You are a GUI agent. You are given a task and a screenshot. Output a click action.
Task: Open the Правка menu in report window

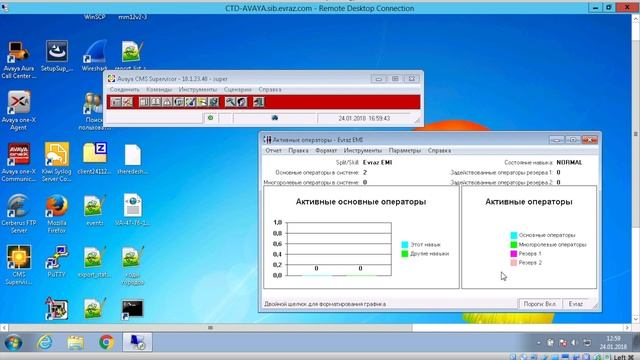pos(298,151)
